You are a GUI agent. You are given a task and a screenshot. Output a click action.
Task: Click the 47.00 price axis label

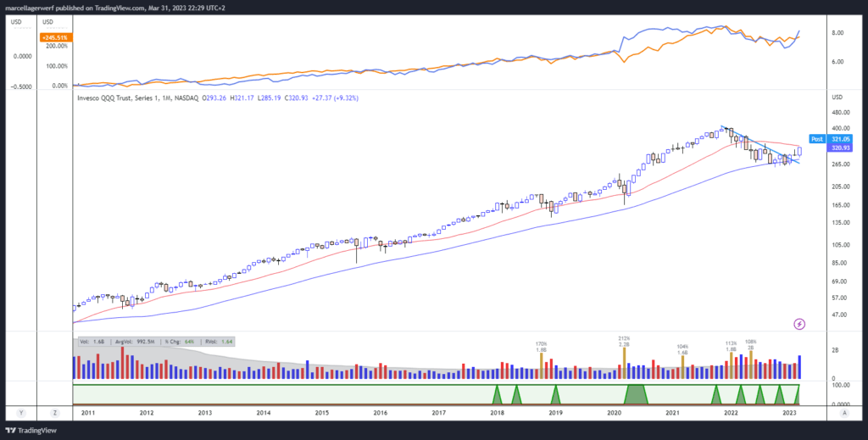click(x=841, y=315)
